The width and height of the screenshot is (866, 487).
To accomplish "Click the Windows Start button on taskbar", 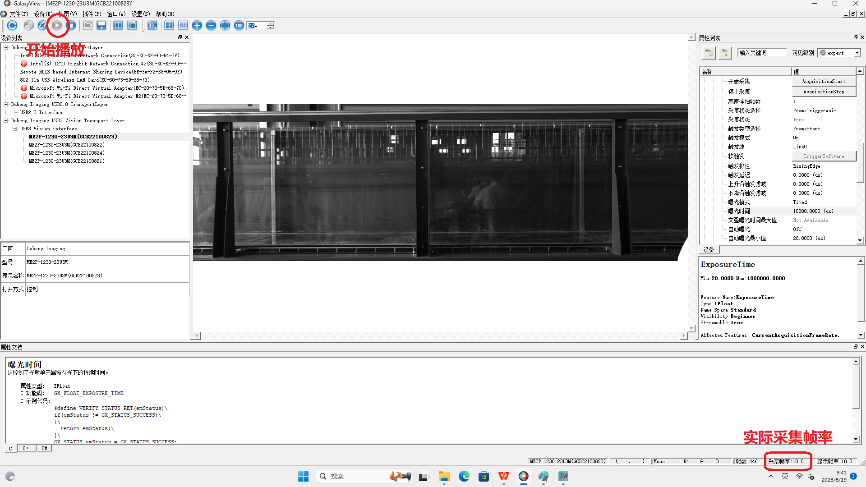I will (302, 477).
